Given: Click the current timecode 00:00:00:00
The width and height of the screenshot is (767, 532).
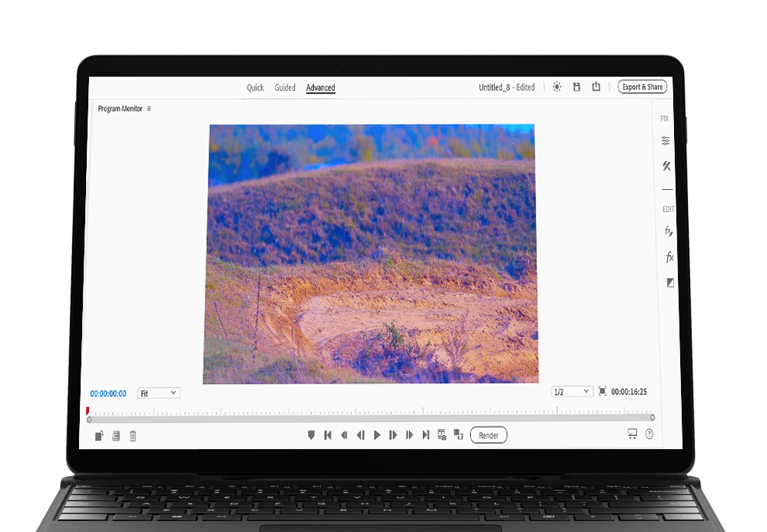Looking at the screenshot, I should coord(108,393).
